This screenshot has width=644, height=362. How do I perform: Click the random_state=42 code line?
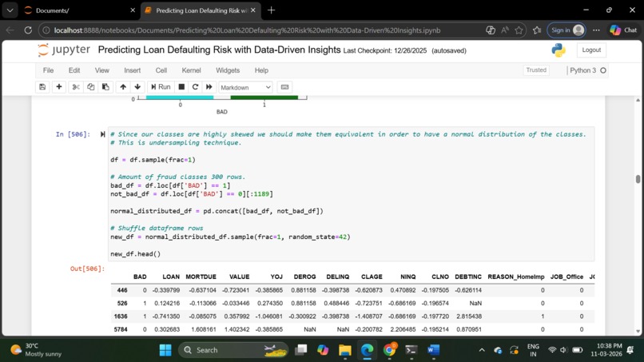click(230, 237)
